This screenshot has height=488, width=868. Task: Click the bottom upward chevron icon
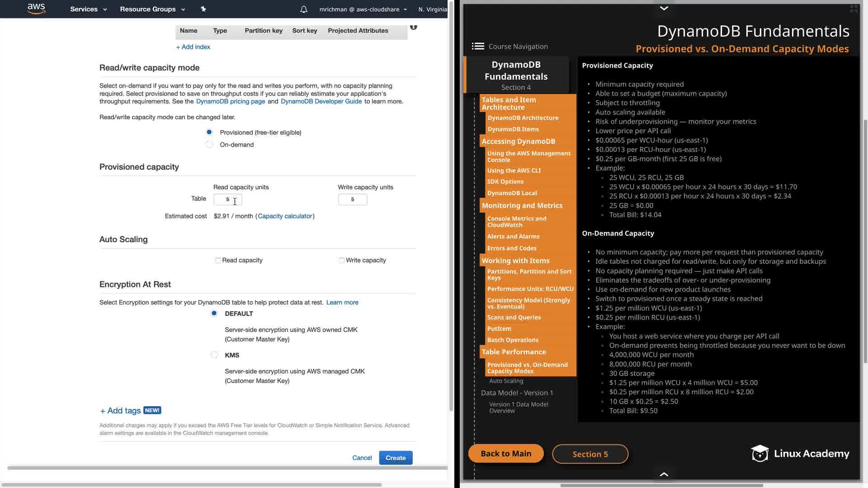tap(664, 474)
